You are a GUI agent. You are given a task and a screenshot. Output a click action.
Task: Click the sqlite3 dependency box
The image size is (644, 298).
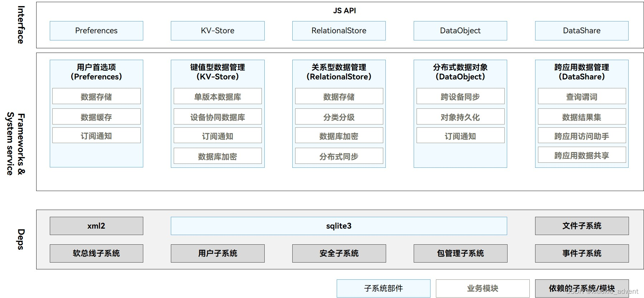click(x=339, y=226)
